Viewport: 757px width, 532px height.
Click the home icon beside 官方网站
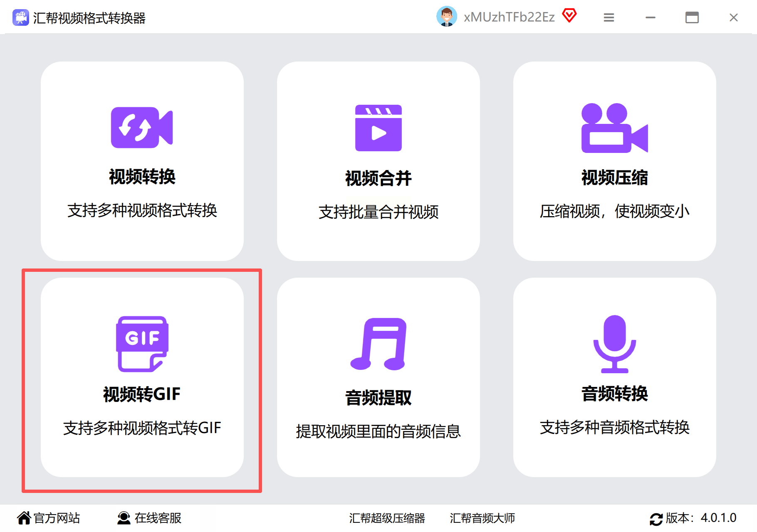click(x=24, y=518)
